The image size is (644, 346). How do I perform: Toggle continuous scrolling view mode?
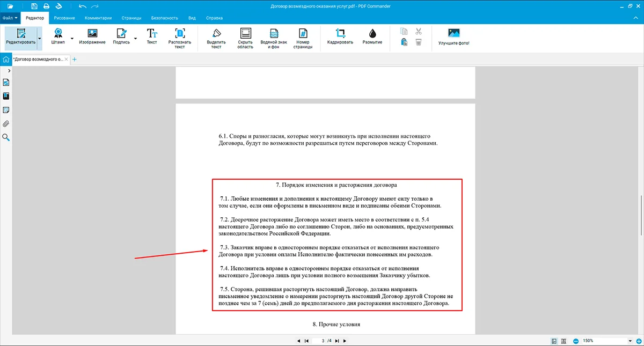563,341
